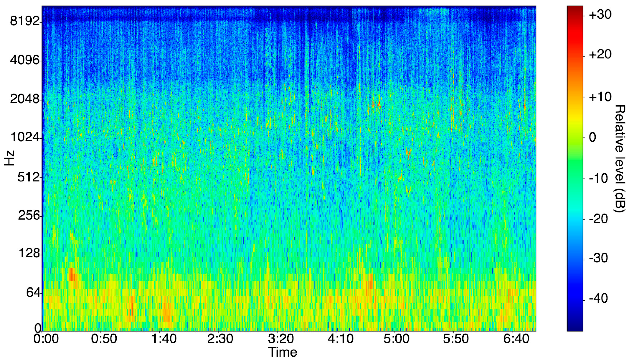This screenshot has height=364, width=633.
Task: Click the -30 colorbar label
Action: click(x=599, y=258)
